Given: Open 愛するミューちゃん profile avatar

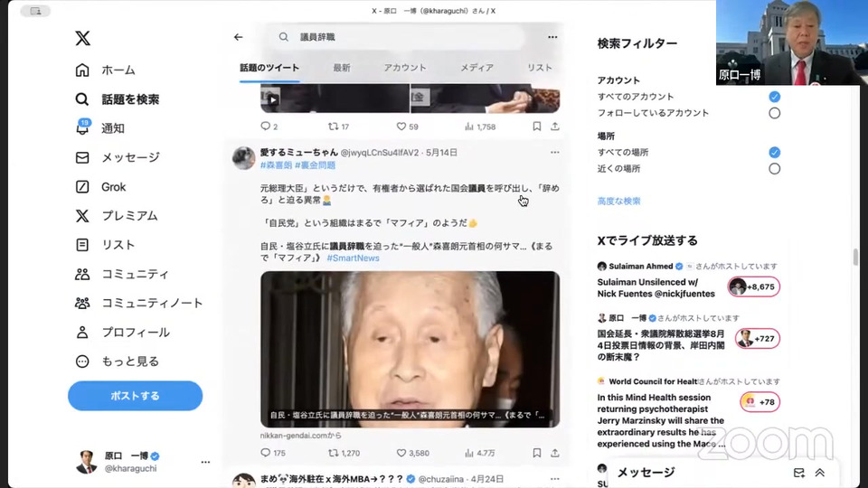Looking at the screenshot, I should pyautogui.click(x=243, y=158).
